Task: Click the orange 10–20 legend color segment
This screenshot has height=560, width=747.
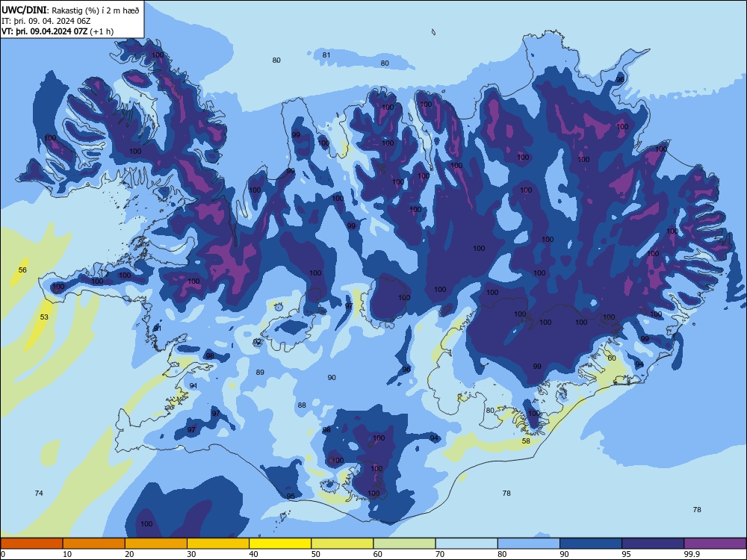Action: pyautogui.click(x=94, y=544)
